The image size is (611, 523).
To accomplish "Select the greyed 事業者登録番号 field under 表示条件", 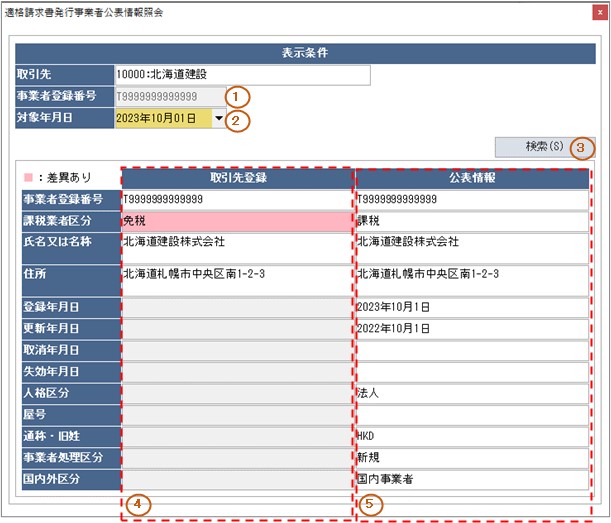I will pyautogui.click(x=169, y=97).
